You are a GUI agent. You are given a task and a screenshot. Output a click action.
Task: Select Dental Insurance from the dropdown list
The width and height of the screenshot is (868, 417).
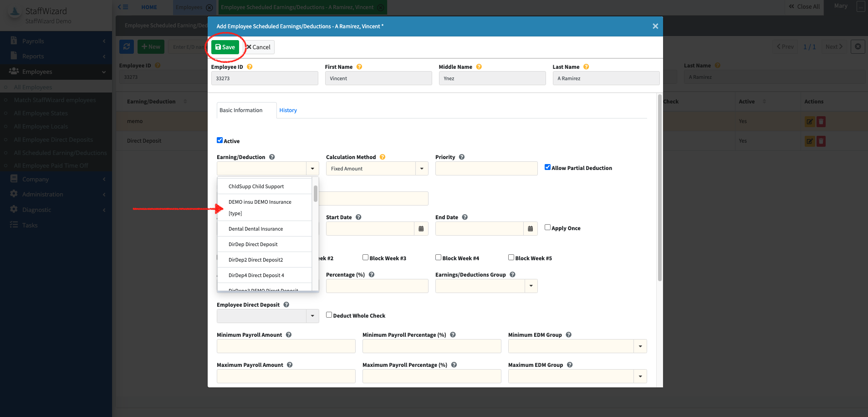[255, 229]
